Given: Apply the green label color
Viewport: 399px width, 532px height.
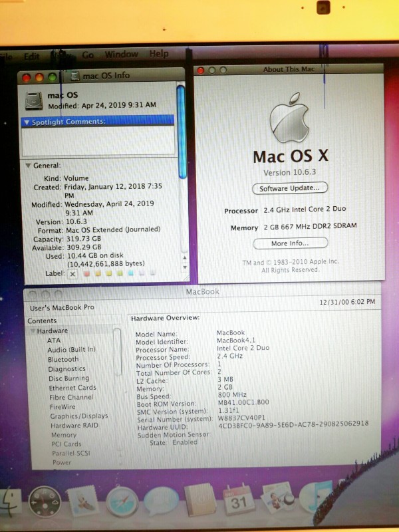Looking at the screenshot, I should click(x=120, y=273).
